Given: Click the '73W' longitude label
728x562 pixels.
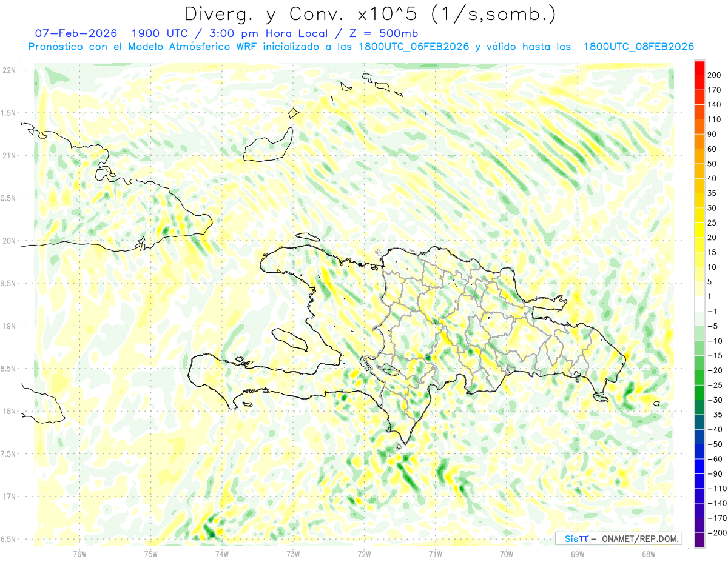Looking at the screenshot, I should coord(293,554).
